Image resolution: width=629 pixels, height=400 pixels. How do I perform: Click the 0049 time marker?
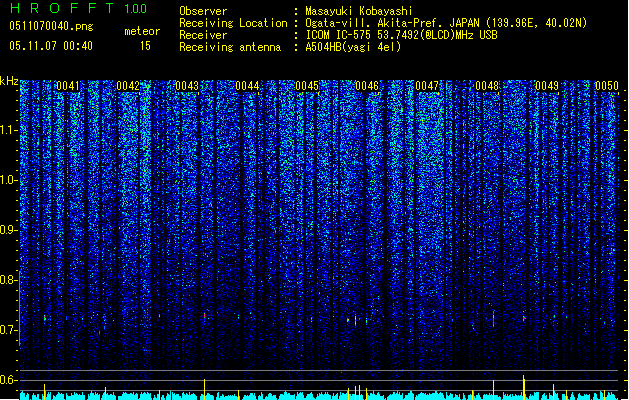[x=547, y=86]
